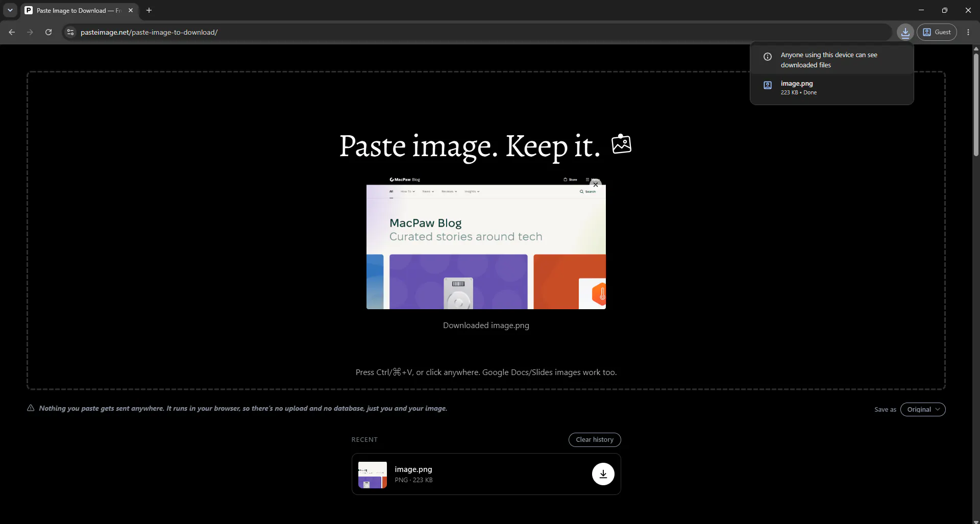Click the Clear history button

(x=595, y=439)
